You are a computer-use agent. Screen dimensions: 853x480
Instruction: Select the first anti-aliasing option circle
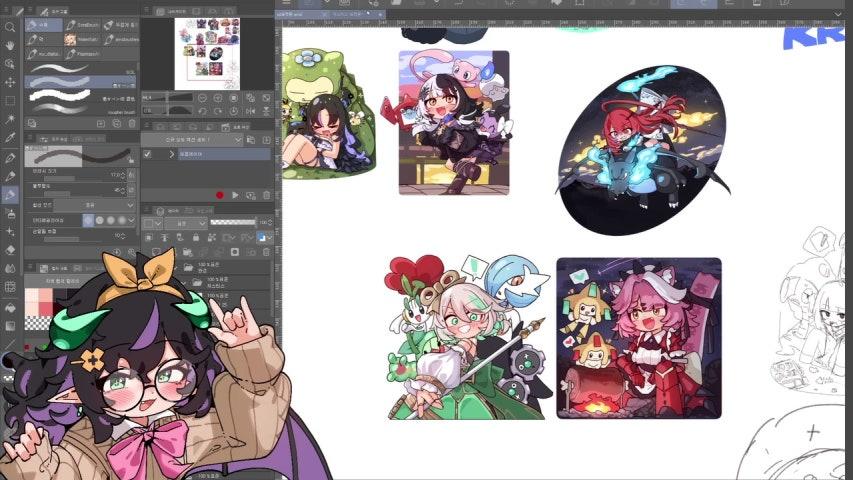coord(88,220)
